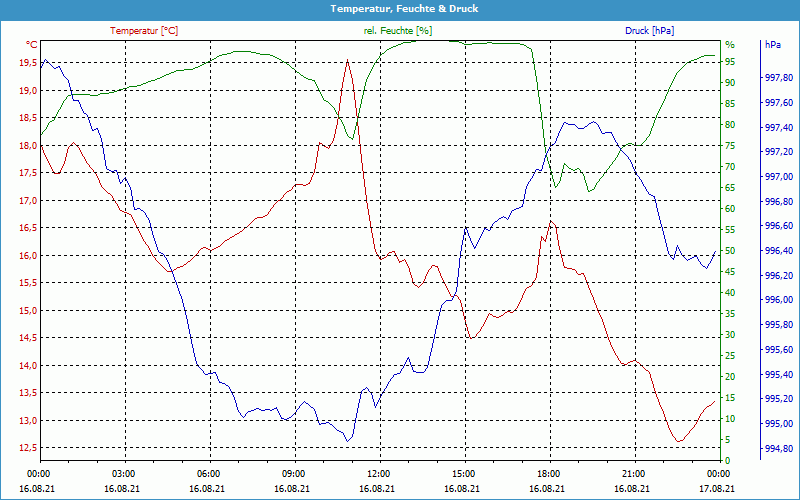Click the 12:00 time axis label
Screen dimensions: 800x500
(x=378, y=473)
